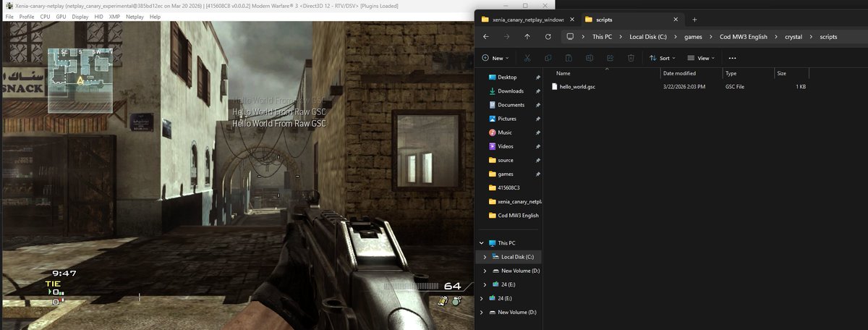Open Xenia's GPU menu

pos(61,16)
